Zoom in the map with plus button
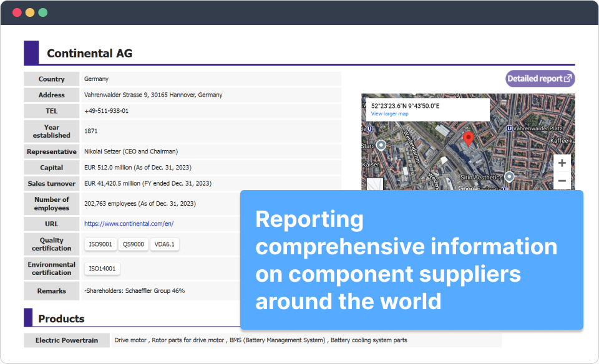599x364 pixels. tap(562, 163)
